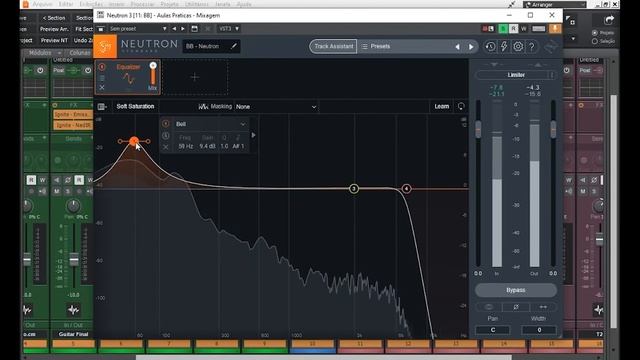Select EQ node 4
The height and width of the screenshot is (360, 640).
click(x=406, y=189)
